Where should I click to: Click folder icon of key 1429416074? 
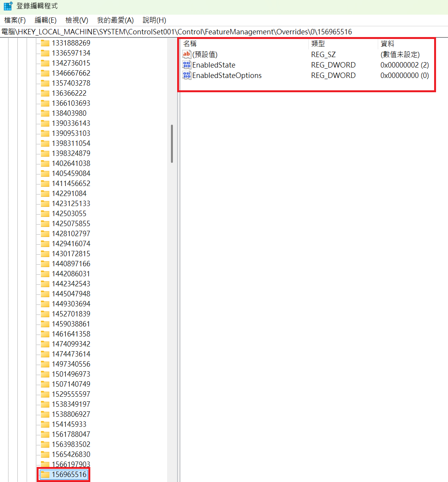[45, 244]
